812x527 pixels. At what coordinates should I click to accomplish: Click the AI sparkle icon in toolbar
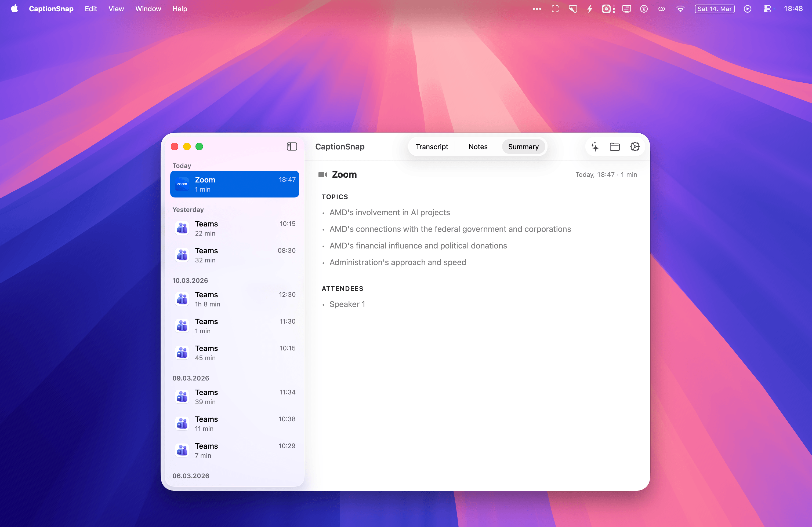pyautogui.click(x=595, y=147)
